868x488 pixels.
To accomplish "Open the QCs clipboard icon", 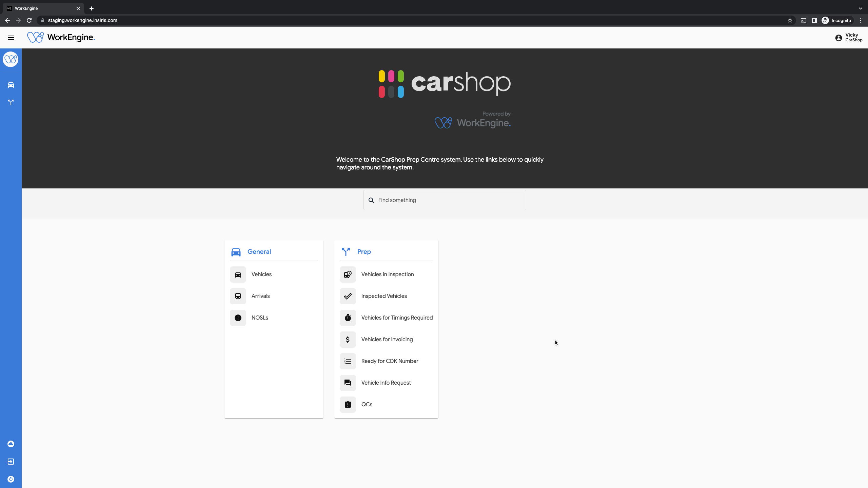I will (348, 405).
